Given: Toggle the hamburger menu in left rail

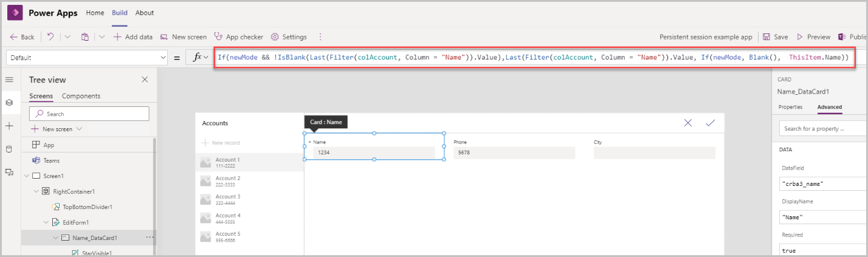Looking at the screenshot, I should [9, 80].
